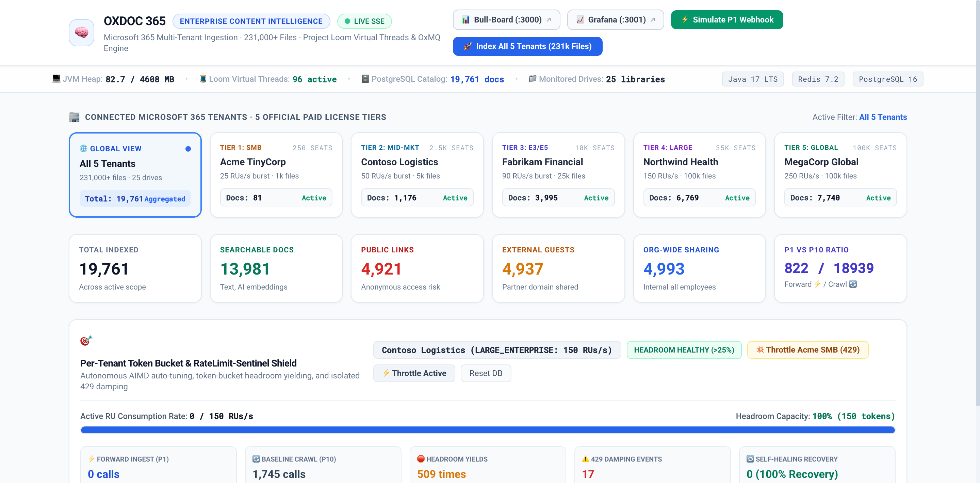The image size is (980, 483).
Task: Click the lightning icon on Simulate P1 Webhook
Action: point(685,19)
